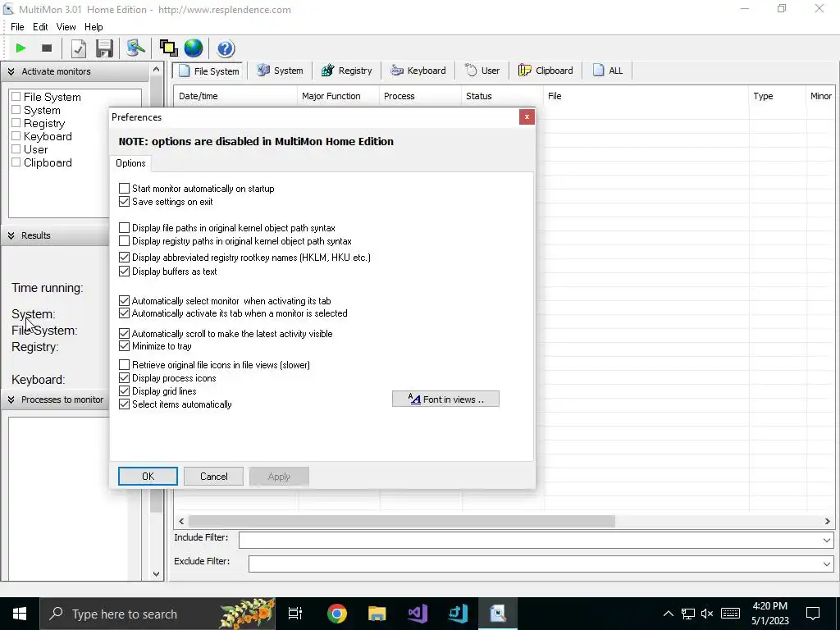Viewport: 840px width, 630px height.
Task: Open the View menu
Action: coord(66,27)
